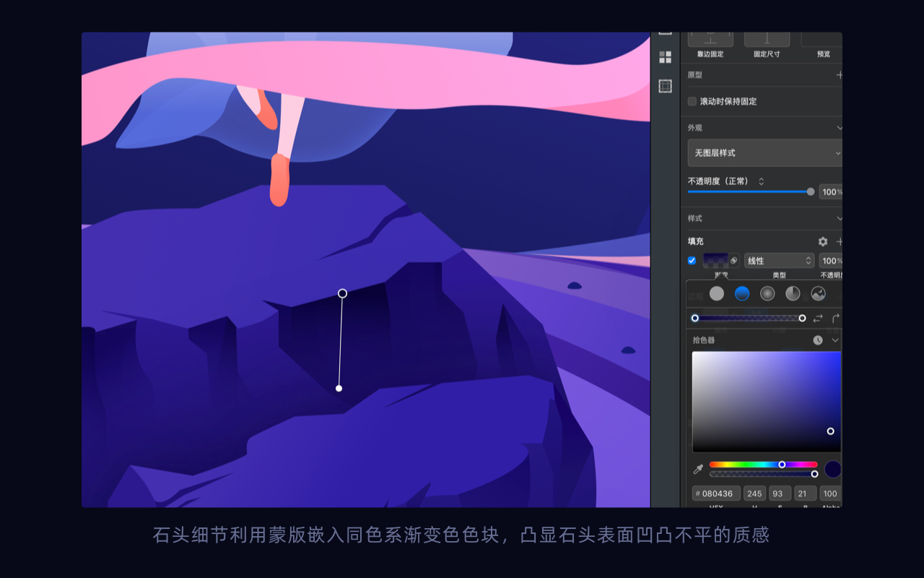924x578 pixels.
Task: Click the saturation field showing 93
Action: coord(780,493)
